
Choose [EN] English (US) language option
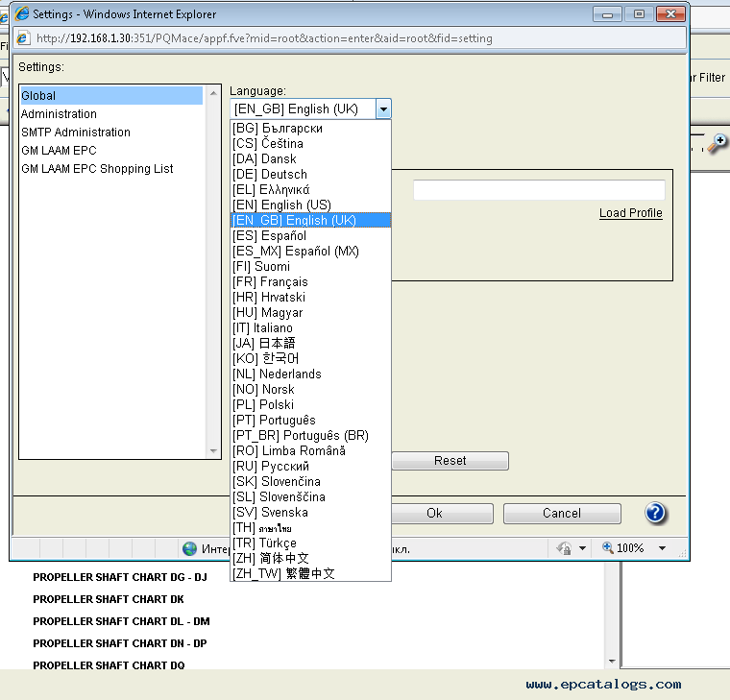click(281, 205)
